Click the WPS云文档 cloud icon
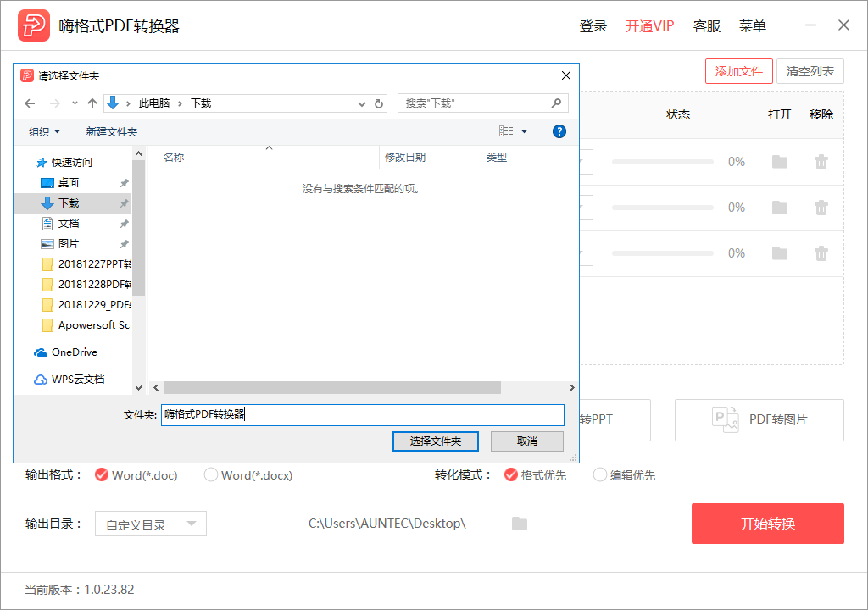 [41, 380]
